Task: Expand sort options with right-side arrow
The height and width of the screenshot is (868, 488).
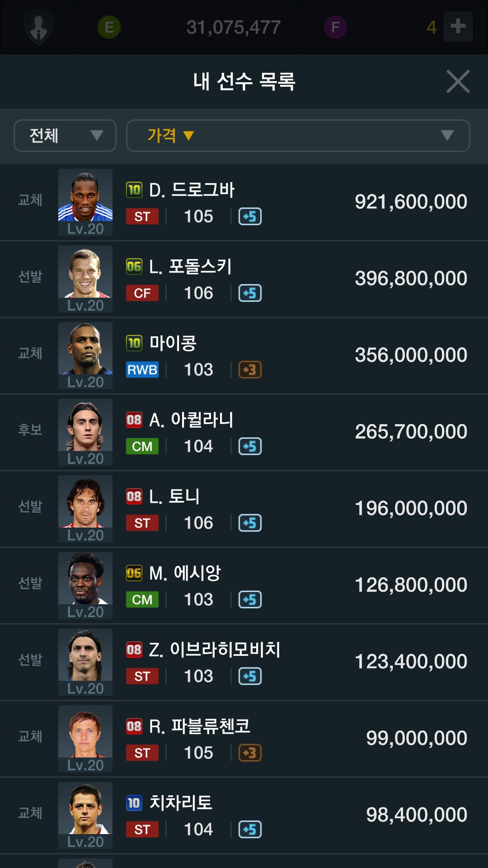Action: click(447, 136)
